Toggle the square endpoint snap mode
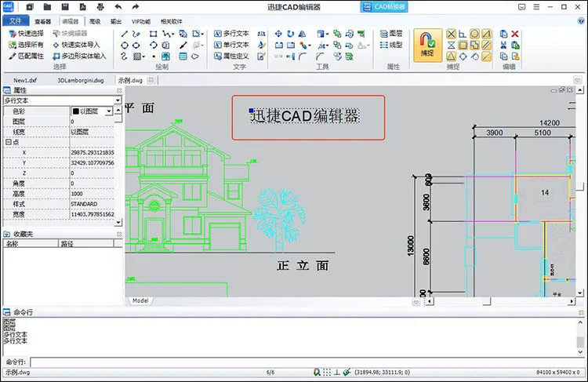This screenshot has height=382, width=588. pos(463,45)
